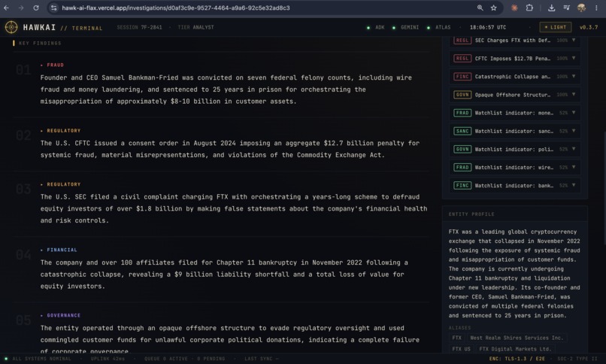This screenshot has height=364, width=606.
Task: Click FINC tag on Catastrophic Collapse row
Action: [x=462, y=77]
